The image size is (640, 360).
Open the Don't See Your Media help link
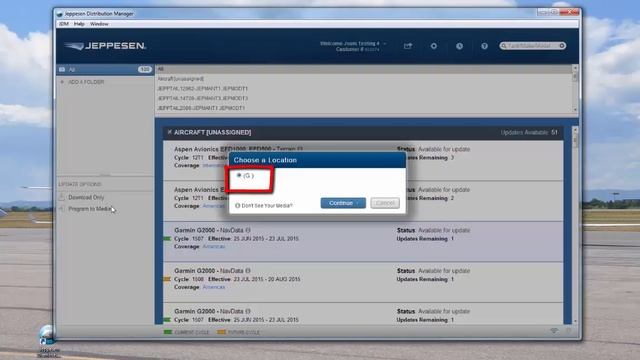click(x=267, y=206)
